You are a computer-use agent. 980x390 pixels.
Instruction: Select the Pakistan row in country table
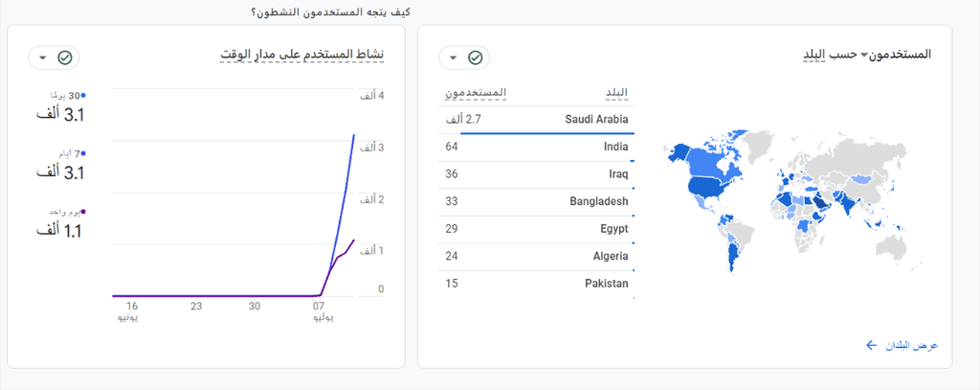pyautogui.click(x=536, y=284)
